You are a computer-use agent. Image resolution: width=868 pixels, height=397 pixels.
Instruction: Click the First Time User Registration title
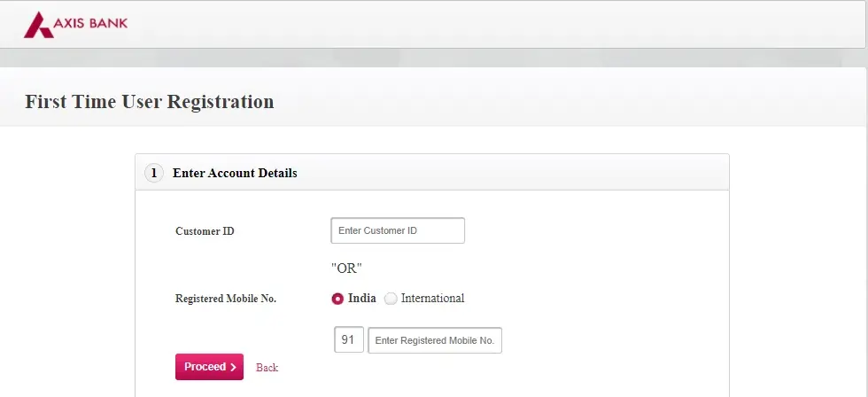[x=150, y=102]
